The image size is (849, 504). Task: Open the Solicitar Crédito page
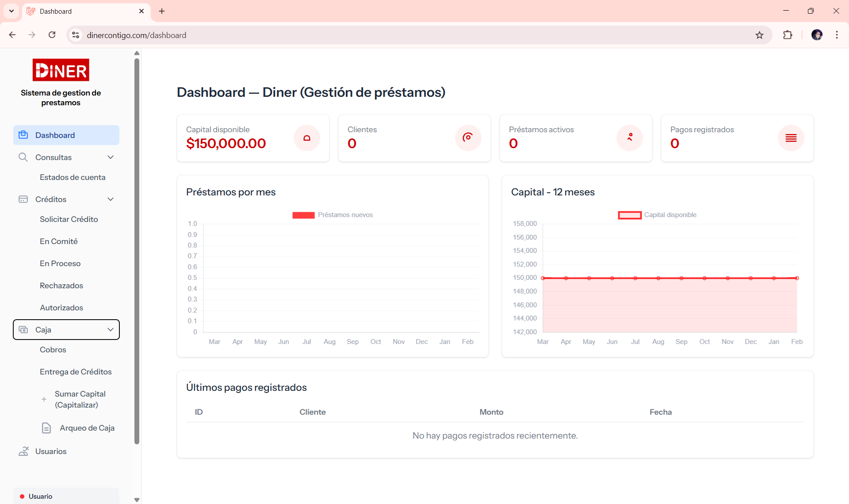[69, 219]
